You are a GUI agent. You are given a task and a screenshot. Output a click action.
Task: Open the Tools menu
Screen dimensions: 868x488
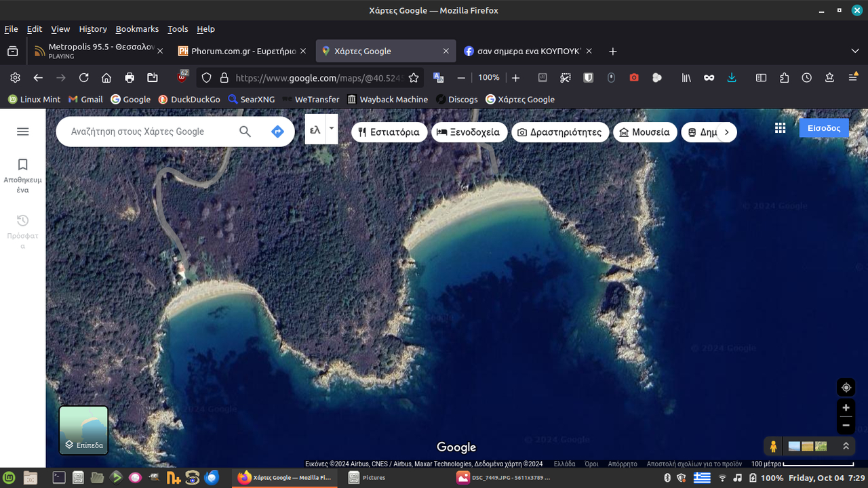[x=178, y=29]
